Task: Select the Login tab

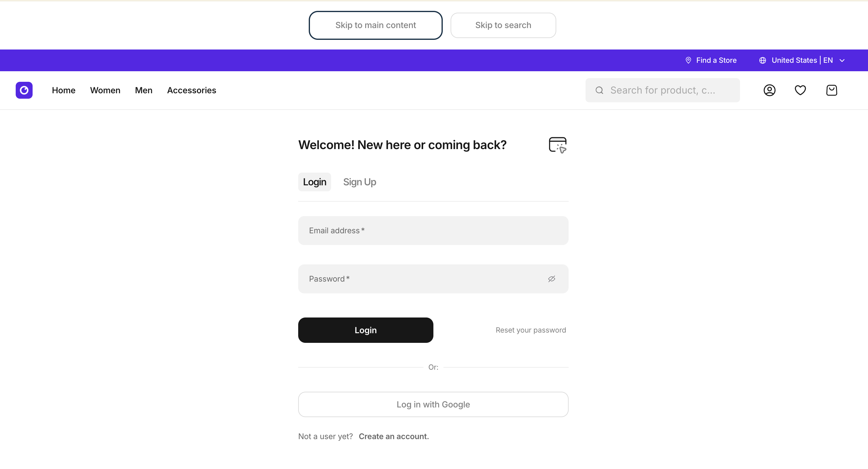Action: point(314,182)
